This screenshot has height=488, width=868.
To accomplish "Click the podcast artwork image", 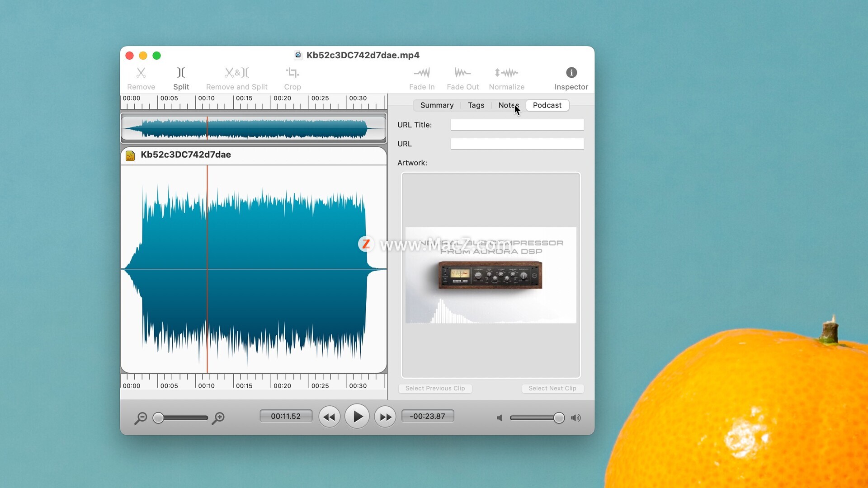I will click(x=491, y=275).
